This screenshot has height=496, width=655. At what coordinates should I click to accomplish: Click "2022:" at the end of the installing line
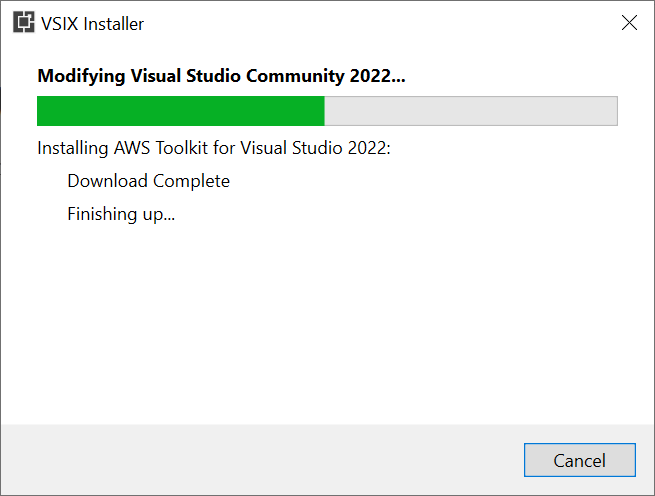369,148
